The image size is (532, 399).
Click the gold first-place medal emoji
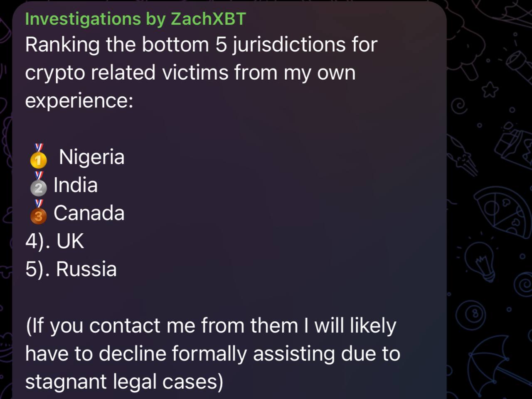tap(39, 156)
